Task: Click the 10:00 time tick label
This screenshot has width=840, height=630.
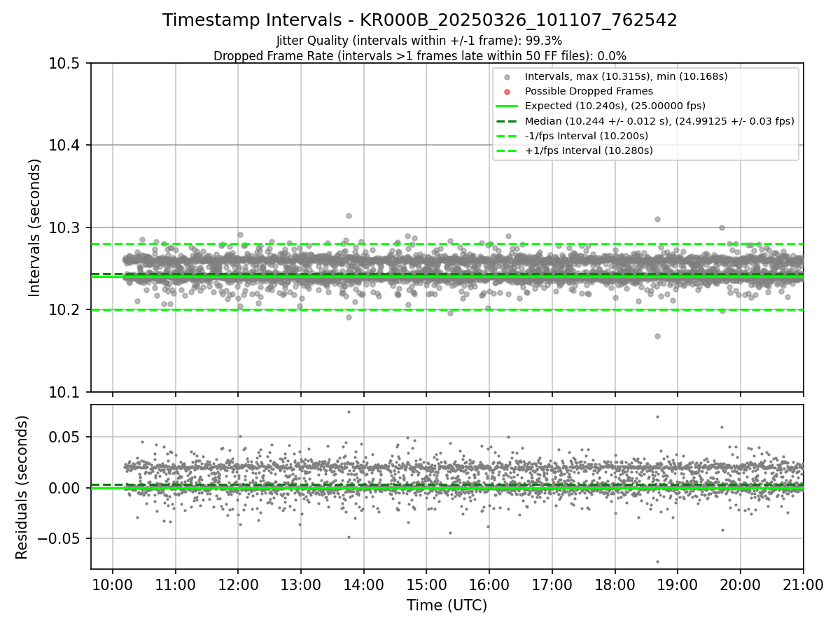Action: [112, 584]
